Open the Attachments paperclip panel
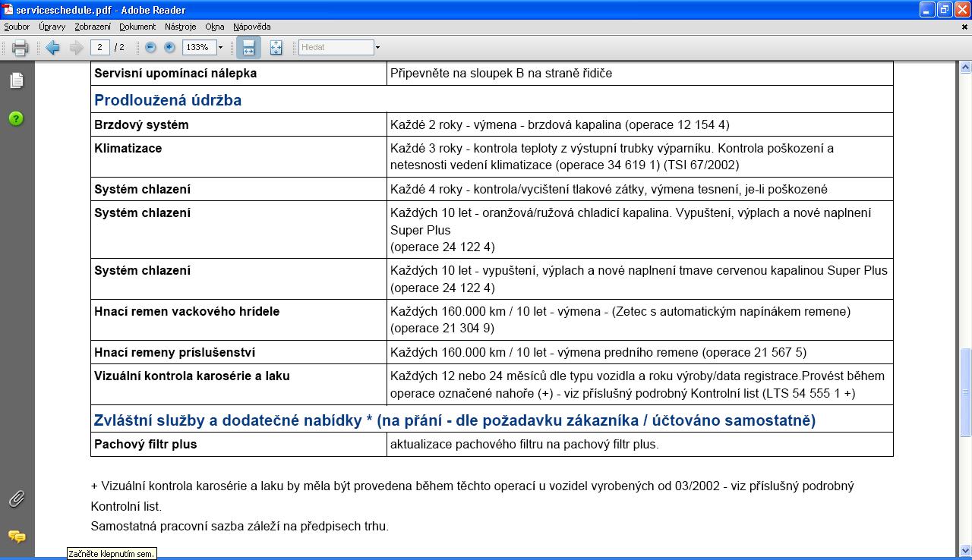The width and height of the screenshot is (972, 560). [16, 499]
